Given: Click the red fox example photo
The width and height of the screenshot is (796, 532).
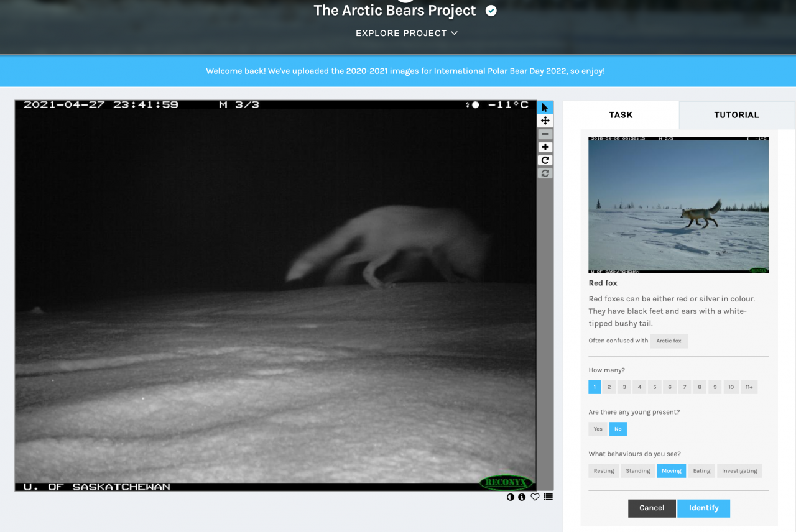Looking at the screenshot, I should 678,205.
